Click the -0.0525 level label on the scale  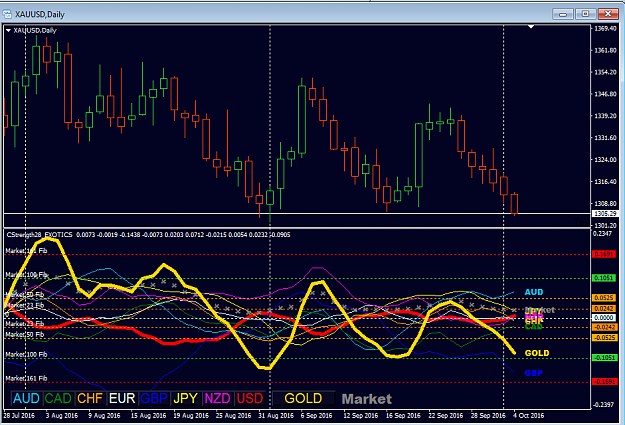tap(604, 338)
